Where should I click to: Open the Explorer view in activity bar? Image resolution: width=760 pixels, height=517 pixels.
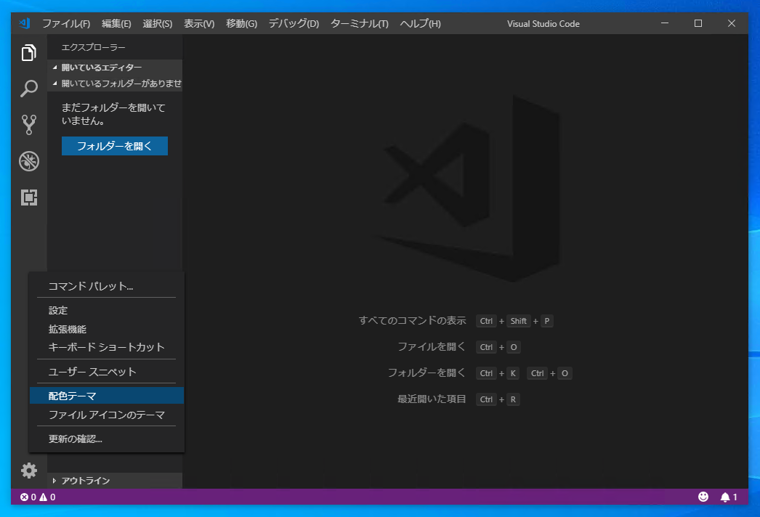point(29,53)
